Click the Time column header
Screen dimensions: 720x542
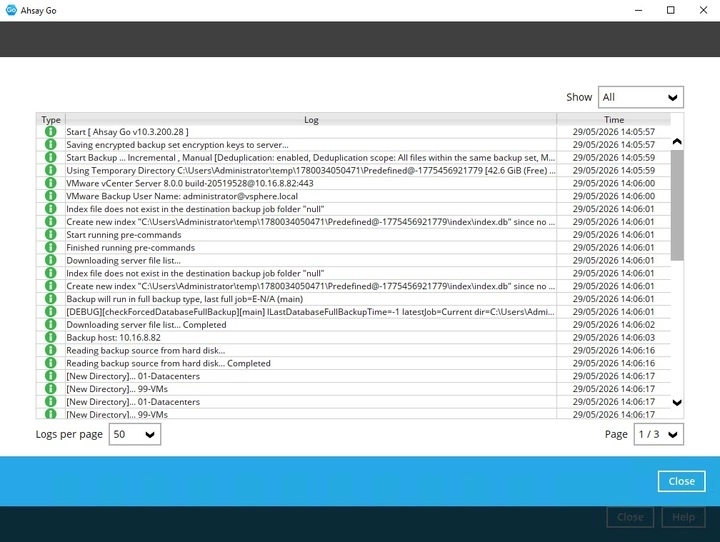[613, 119]
